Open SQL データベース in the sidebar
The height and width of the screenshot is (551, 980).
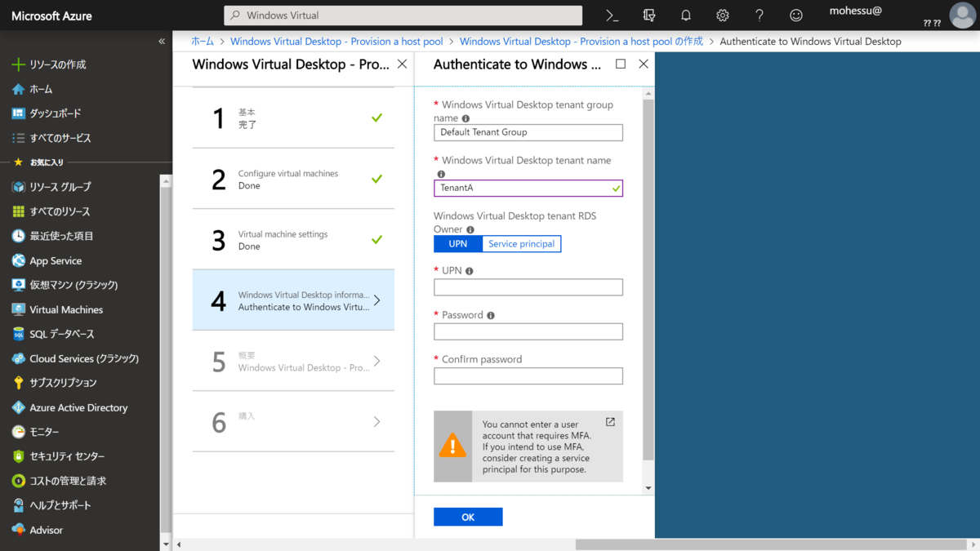(x=54, y=334)
